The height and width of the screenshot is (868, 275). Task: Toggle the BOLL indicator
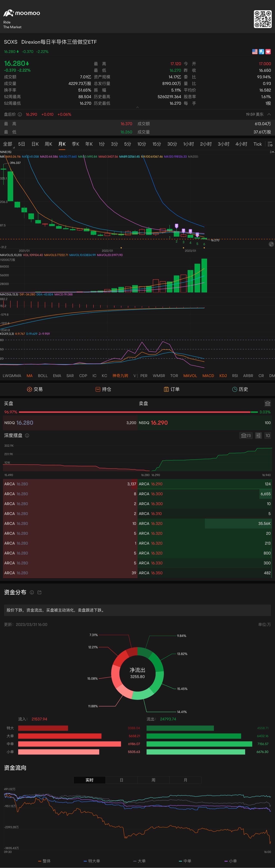pyautogui.click(x=43, y=375)
